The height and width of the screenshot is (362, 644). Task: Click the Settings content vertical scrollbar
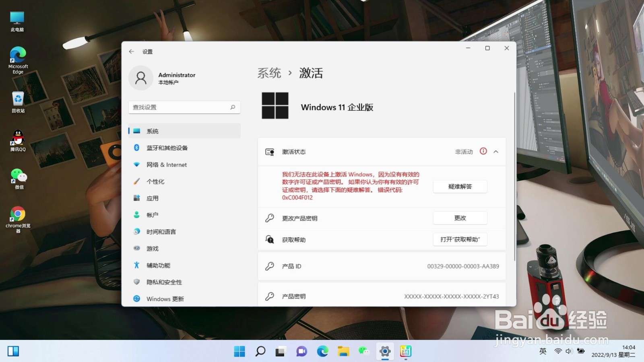pyautogui.click(x=514, y=176)
